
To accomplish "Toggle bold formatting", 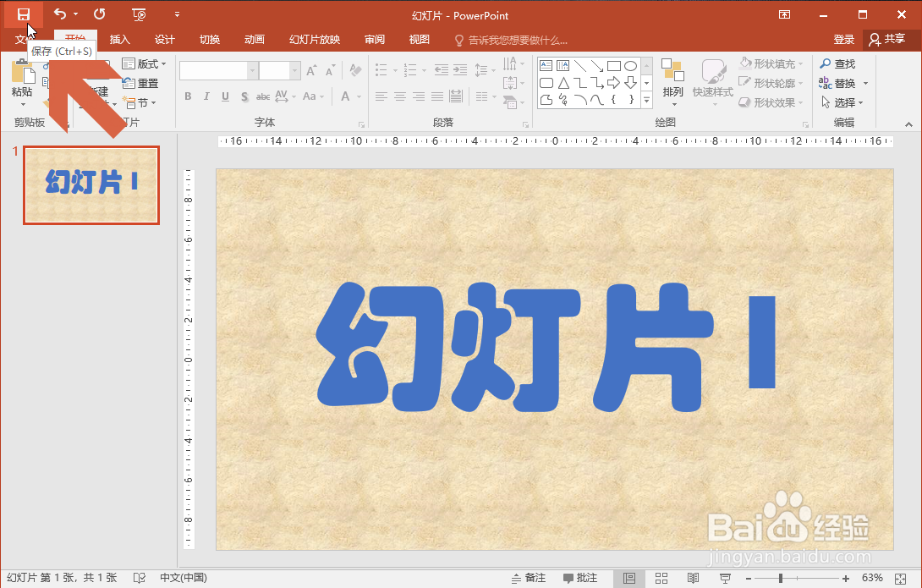I will [187, 96].
